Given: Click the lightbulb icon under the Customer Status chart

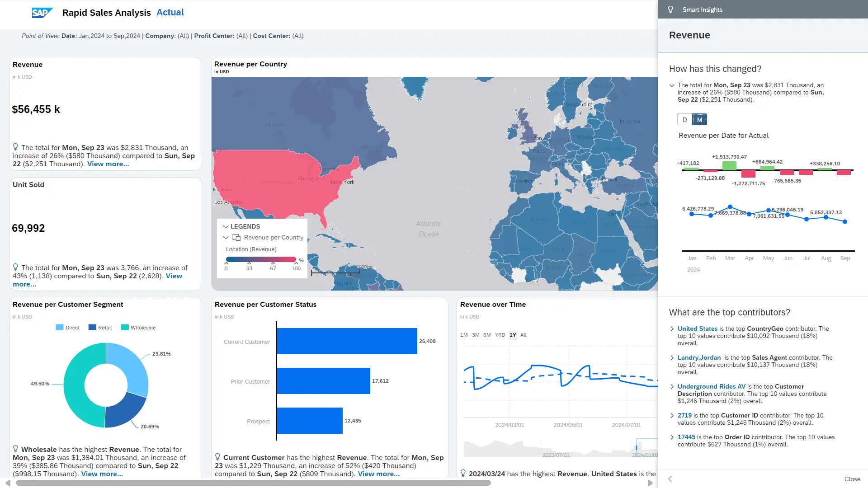Looking at the screenshot, I should [x=217, y=457].
